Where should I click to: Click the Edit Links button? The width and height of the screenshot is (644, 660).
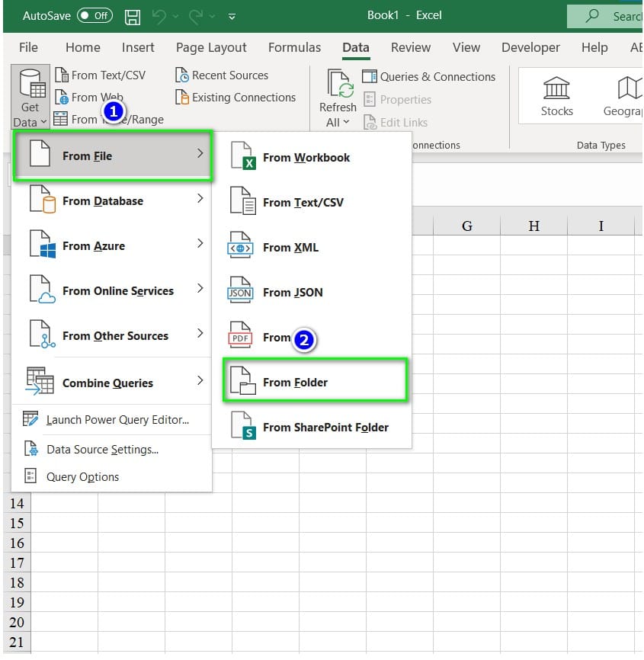[396, 123]
